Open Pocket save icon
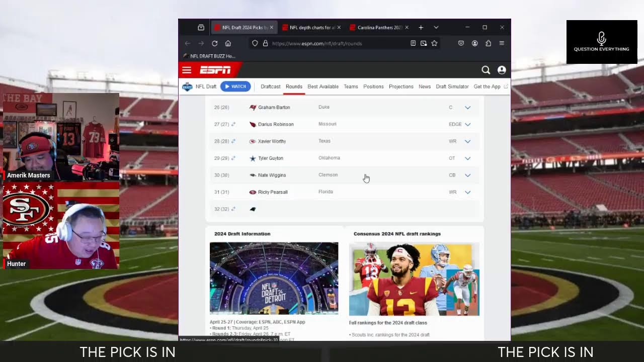 [x=461, y=43]
